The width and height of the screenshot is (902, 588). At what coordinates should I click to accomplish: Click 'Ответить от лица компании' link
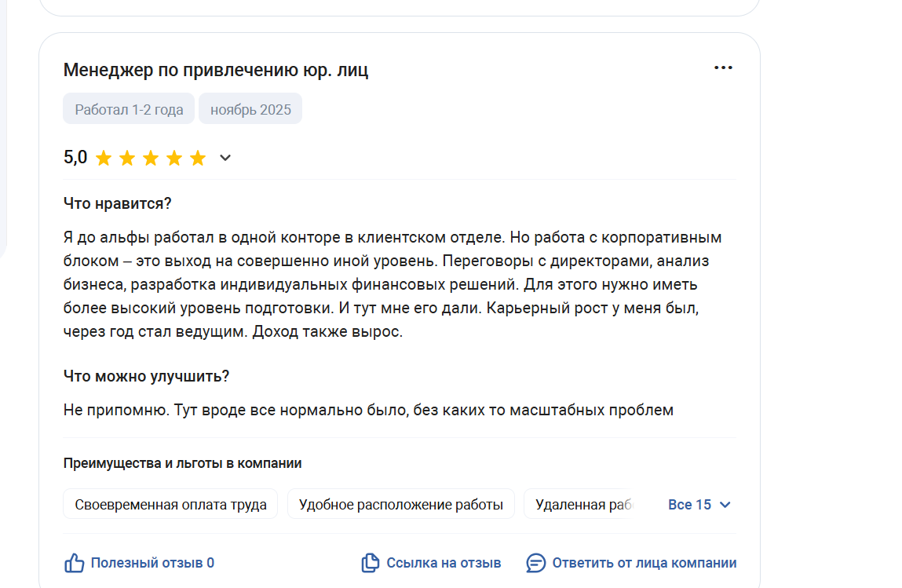[x=644, y=563]
